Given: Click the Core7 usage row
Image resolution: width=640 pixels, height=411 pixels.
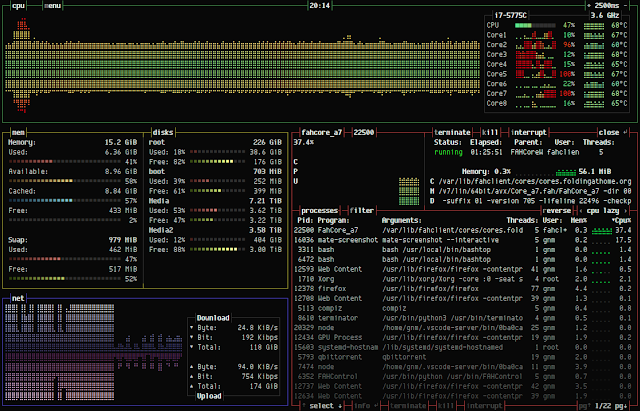Looking at the screenshot, I should click(557, 93).
